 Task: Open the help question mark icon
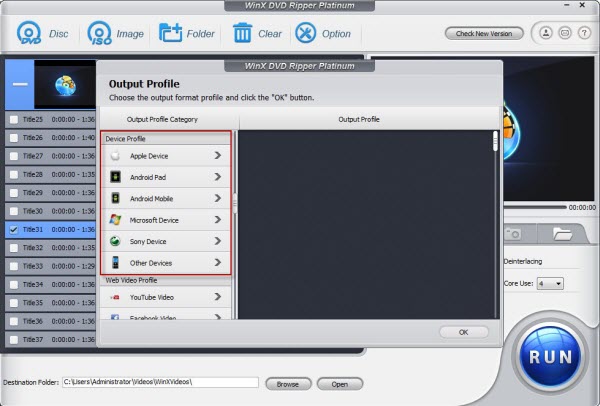[x=584, y=33]
